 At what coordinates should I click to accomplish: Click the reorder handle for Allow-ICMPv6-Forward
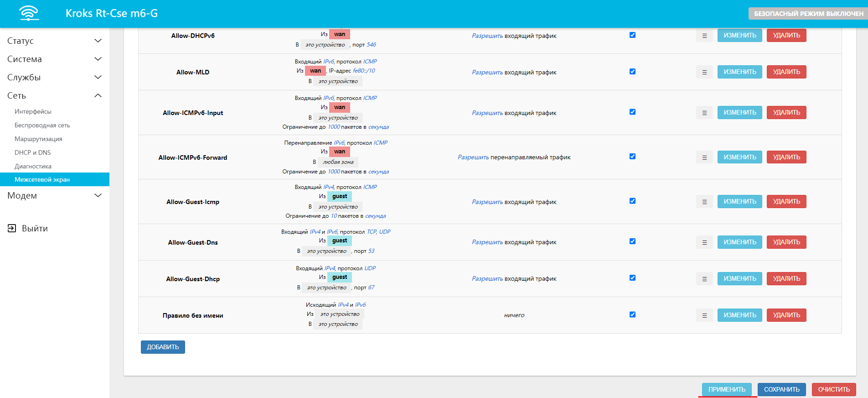click(704, 157)
